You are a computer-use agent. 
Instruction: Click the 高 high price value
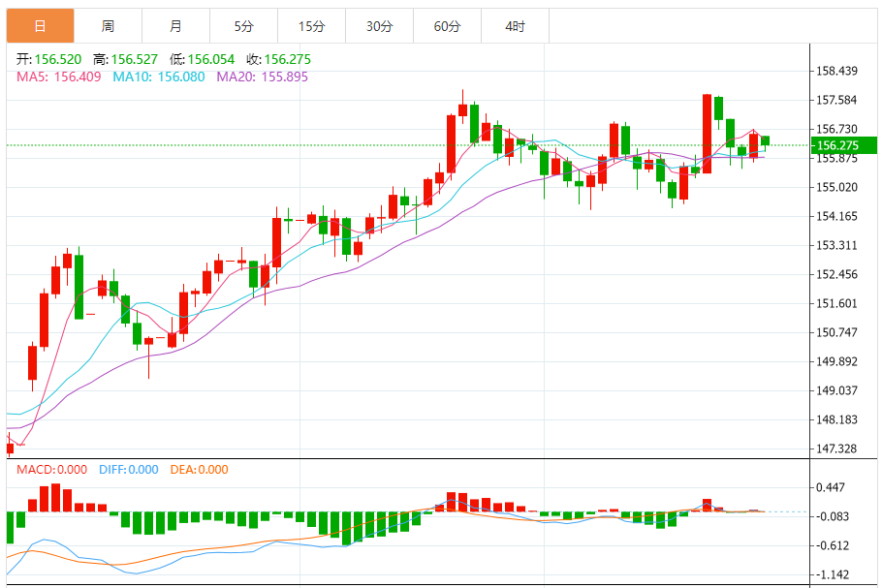pos(137,59)
